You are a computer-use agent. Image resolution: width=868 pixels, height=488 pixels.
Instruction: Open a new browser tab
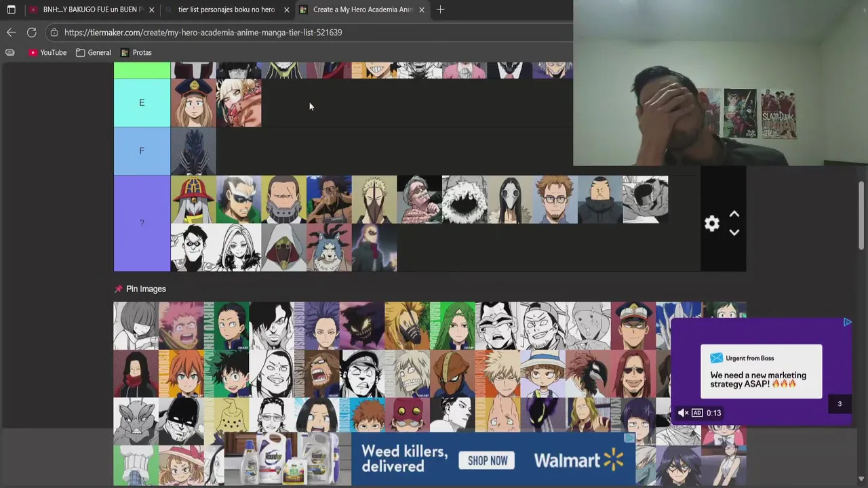(440, 9)
